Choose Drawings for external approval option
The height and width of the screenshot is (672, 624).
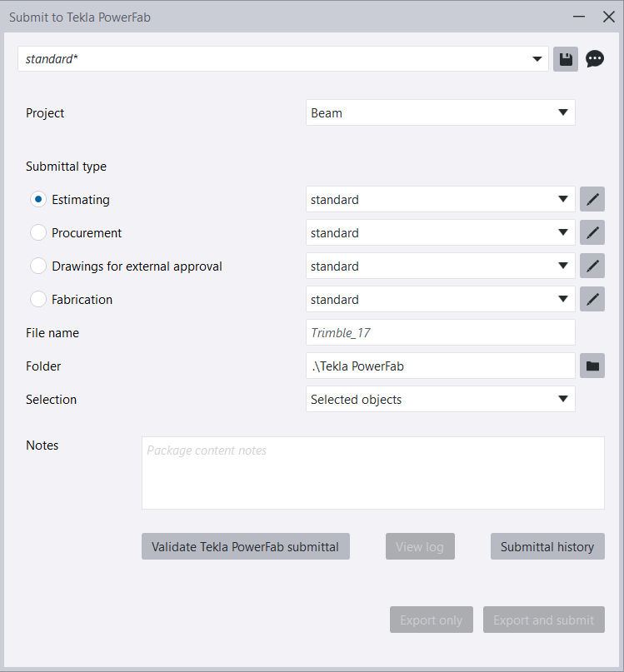(x=38, y=266)
